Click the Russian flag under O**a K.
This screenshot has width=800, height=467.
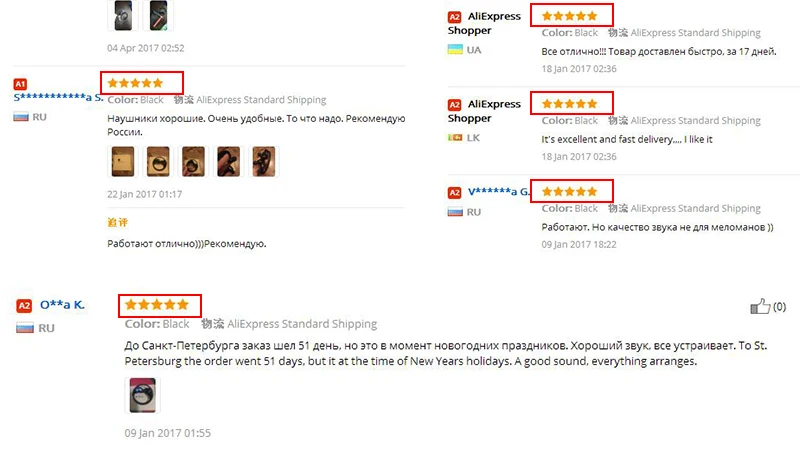click(x=24, y=328)
